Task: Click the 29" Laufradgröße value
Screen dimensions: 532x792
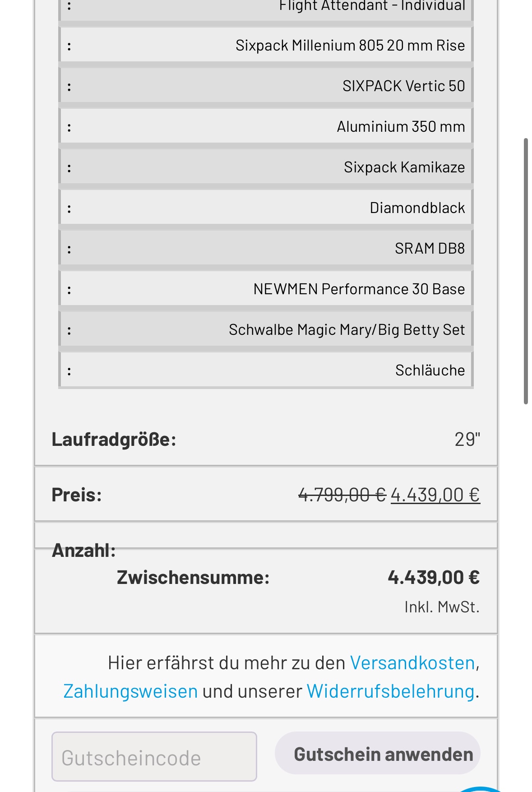Action: (467, 439)
